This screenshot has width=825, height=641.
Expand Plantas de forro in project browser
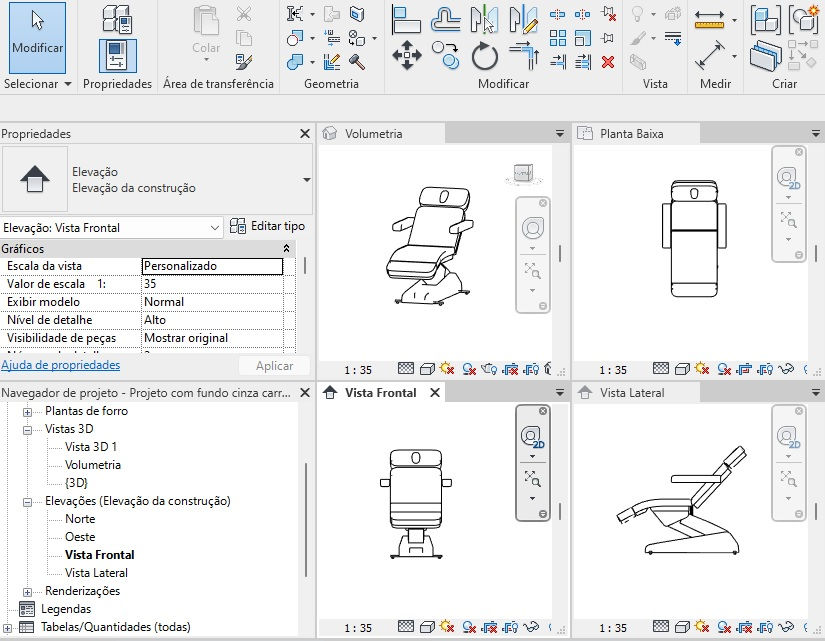pos(27,412)
